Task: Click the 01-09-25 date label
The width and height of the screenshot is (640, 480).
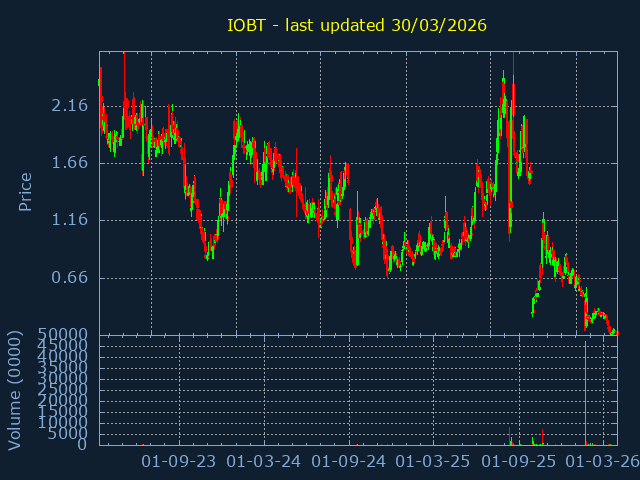Action: point(519,462)
